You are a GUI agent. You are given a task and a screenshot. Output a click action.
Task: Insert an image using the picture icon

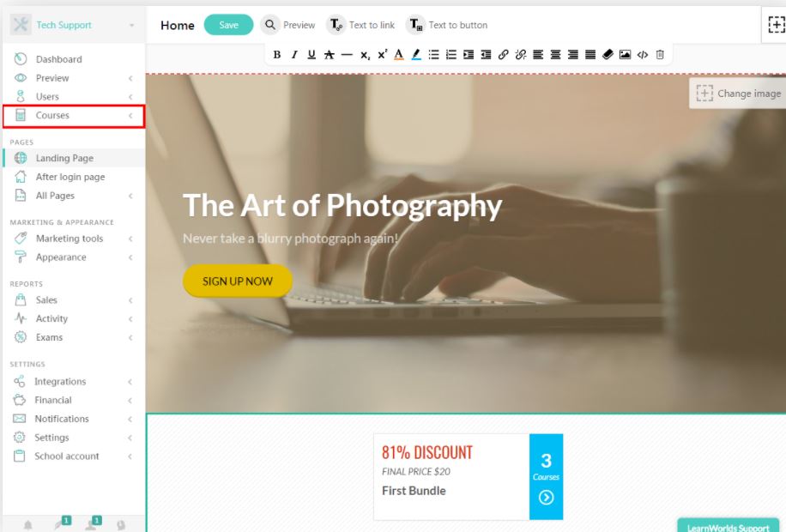625,55
